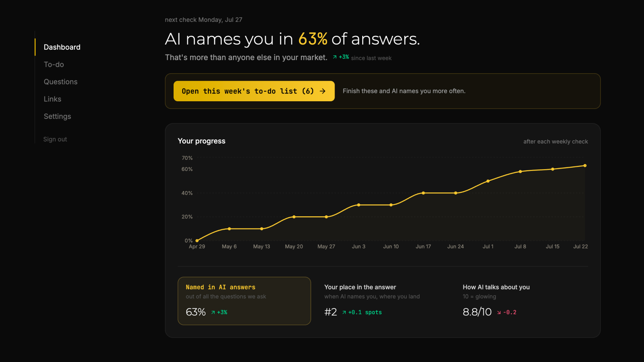Click the Jul 22 chart data point

click(585, 166)
